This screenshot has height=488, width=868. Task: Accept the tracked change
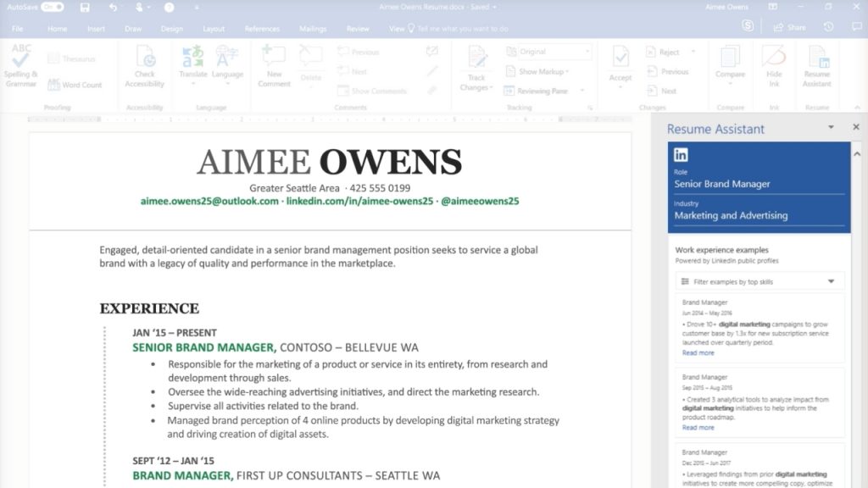coord(620,65)
